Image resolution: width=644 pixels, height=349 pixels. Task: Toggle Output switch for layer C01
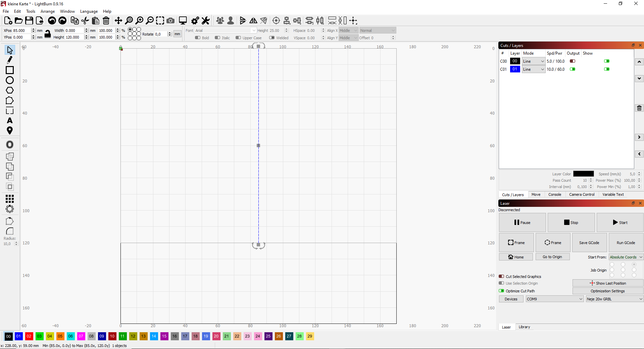(573, 69)
